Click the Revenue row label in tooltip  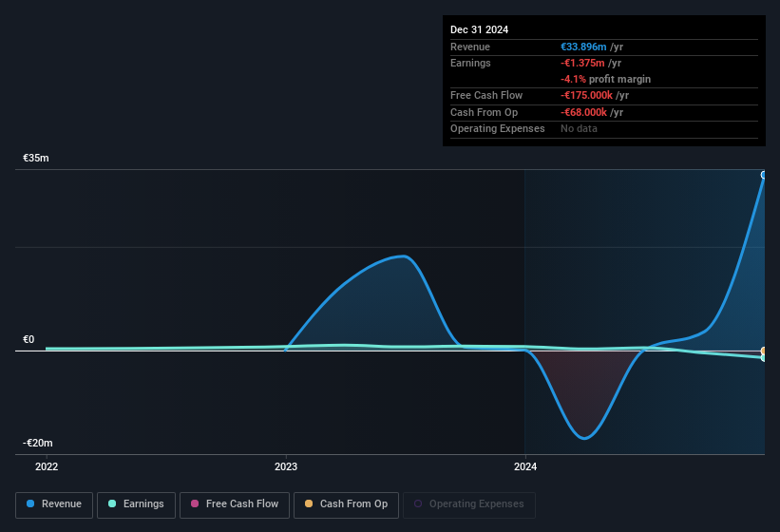470,47
